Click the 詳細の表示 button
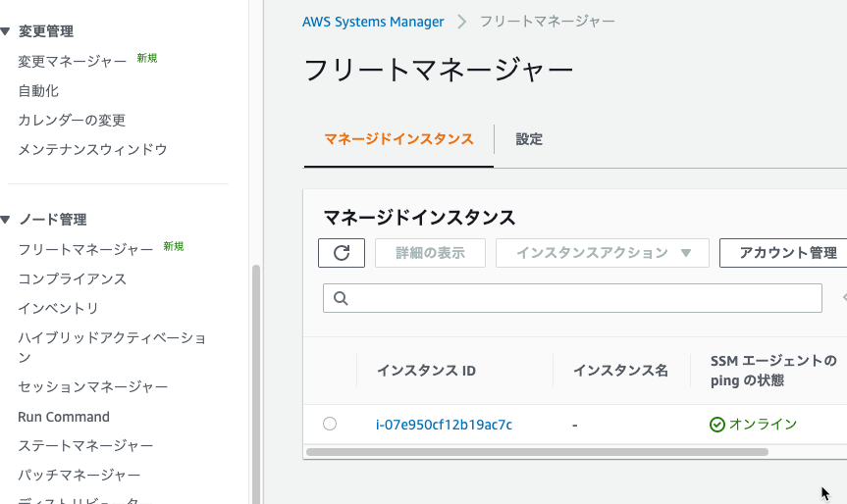 430,253
